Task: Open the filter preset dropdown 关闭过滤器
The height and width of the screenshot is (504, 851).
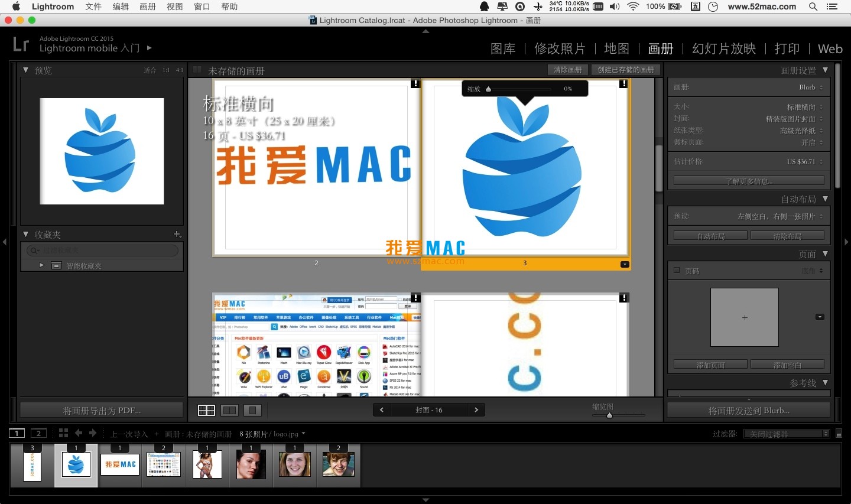Action: (x=786, y=434)
